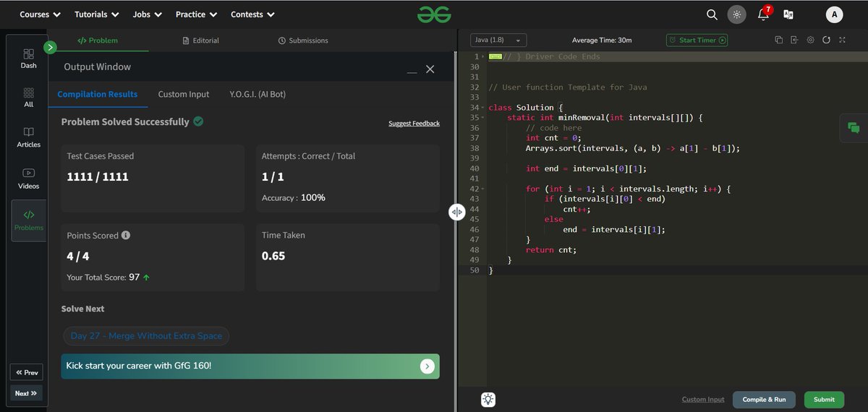Close the Output Window
Image resolution: width=868 pixels, height=412 pixels.
coord(430,69)
